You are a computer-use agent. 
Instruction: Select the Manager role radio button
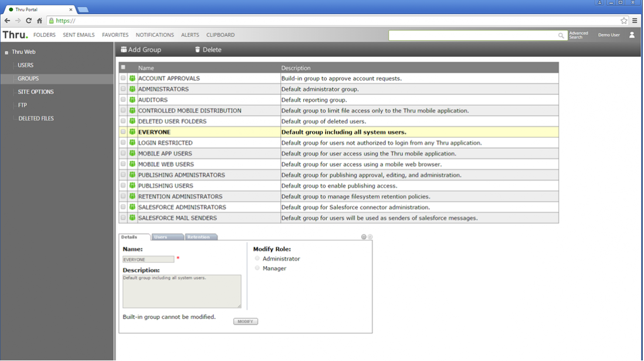pyautogui.click(x=257, y=268)
